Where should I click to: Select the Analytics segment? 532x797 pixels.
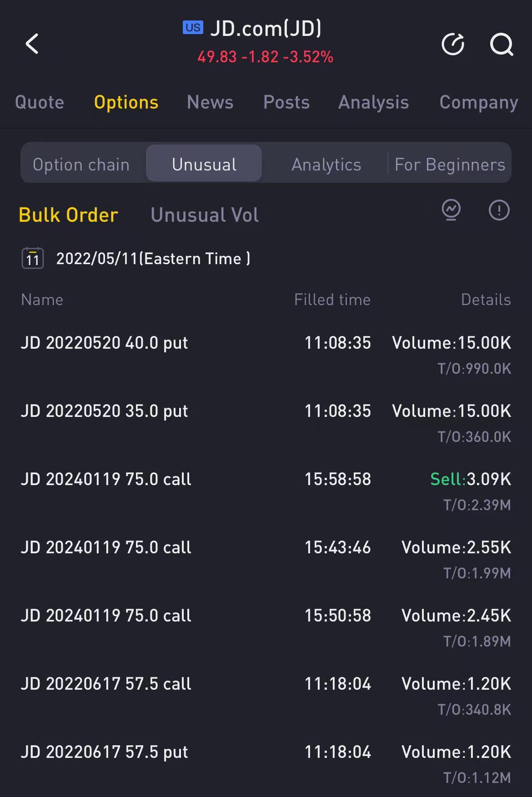pyautogui.click(x=326, y=164)
